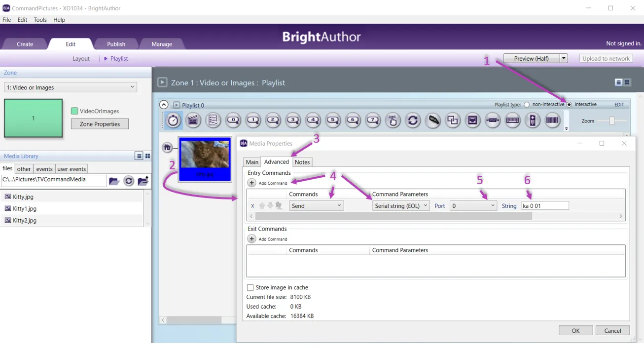Browse for media folder icon
The image size is (644, 354).
[114, 181]
